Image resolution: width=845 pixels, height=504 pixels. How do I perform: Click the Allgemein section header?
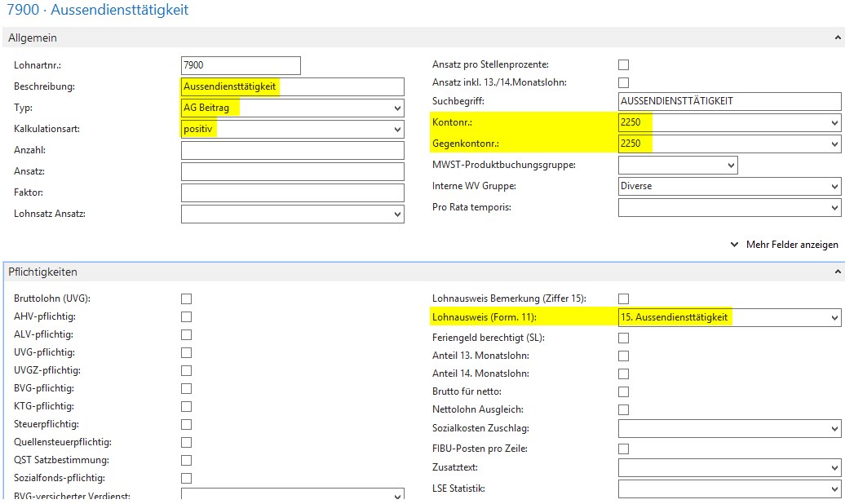tap(33, 38)
